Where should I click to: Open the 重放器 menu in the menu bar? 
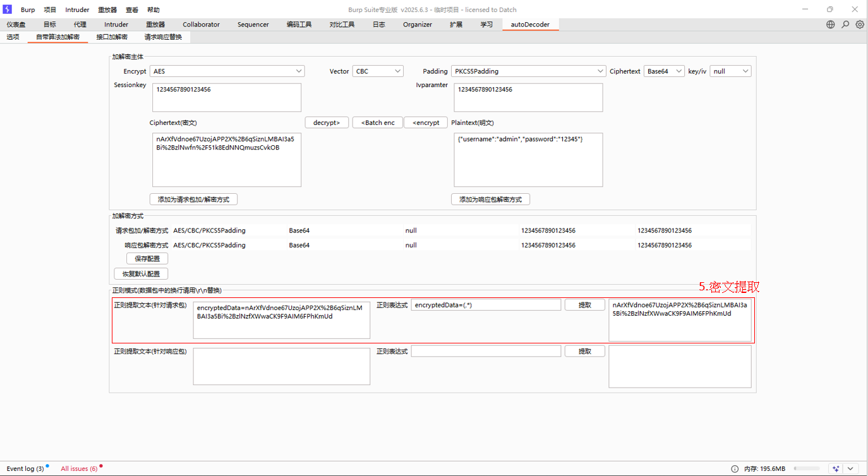coord(107,10)
